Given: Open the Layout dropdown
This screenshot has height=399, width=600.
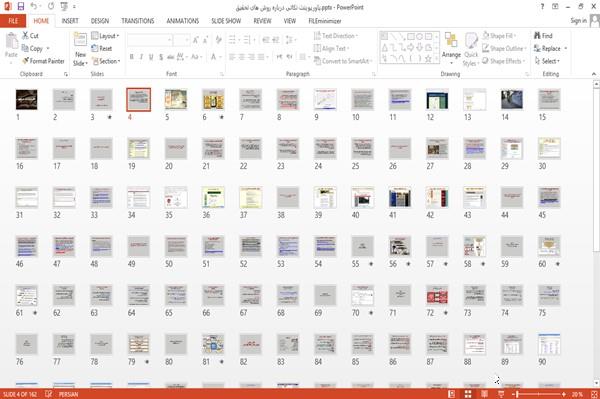Looking at the screenshot, I should (x=105, y=36).
